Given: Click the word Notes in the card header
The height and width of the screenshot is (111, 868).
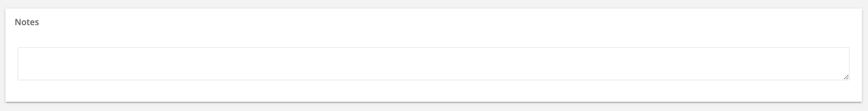Looking at the screenshot, I should 27,22.
